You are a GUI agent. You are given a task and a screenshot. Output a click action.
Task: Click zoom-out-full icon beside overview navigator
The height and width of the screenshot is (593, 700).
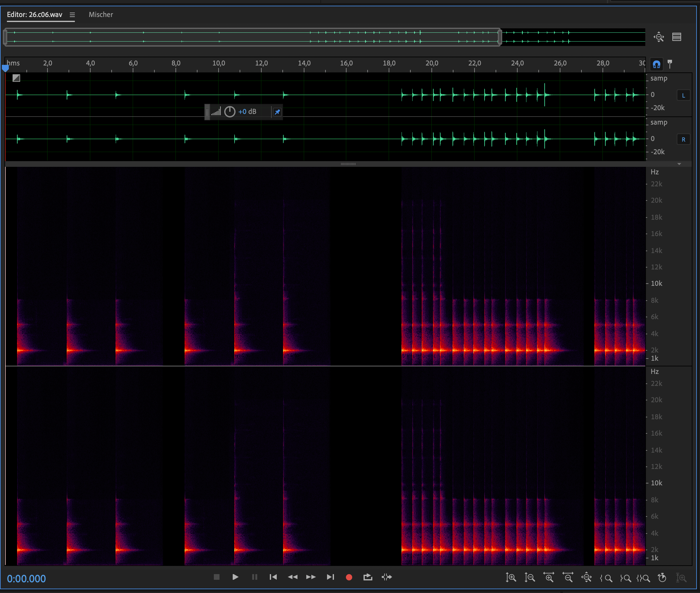click(x=659, y=37)
